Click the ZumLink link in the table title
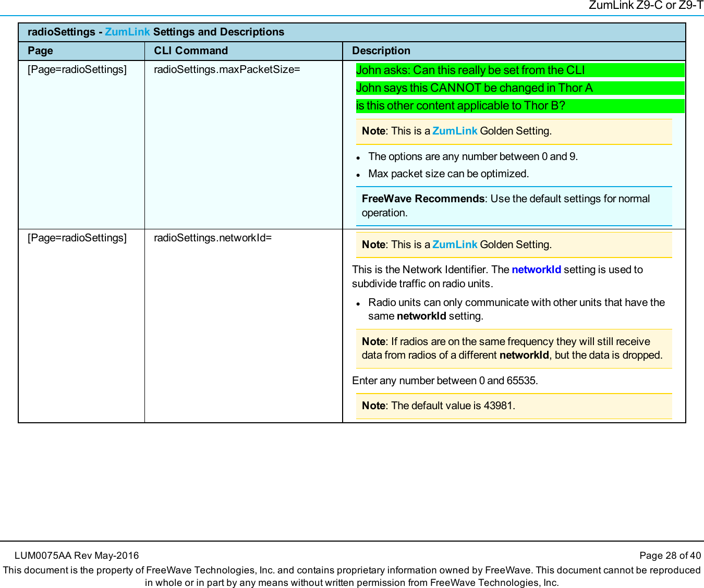 pyautogui.click(x=127, y=32)
